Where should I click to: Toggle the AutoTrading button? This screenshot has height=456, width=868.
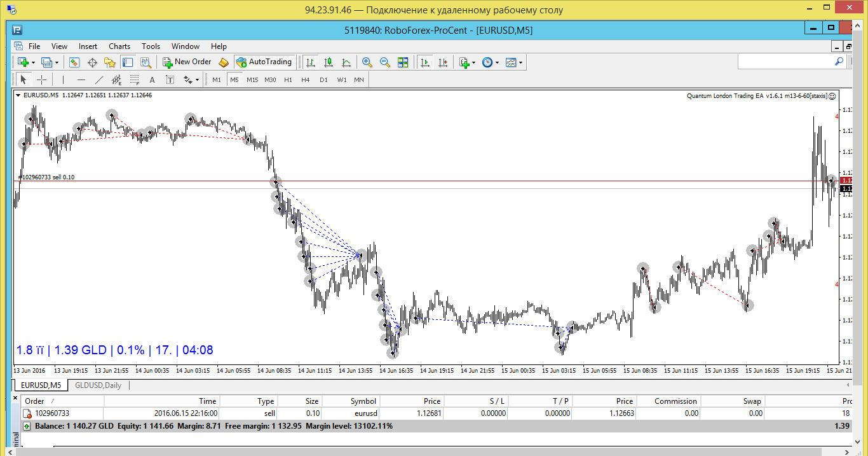point(264,62)
